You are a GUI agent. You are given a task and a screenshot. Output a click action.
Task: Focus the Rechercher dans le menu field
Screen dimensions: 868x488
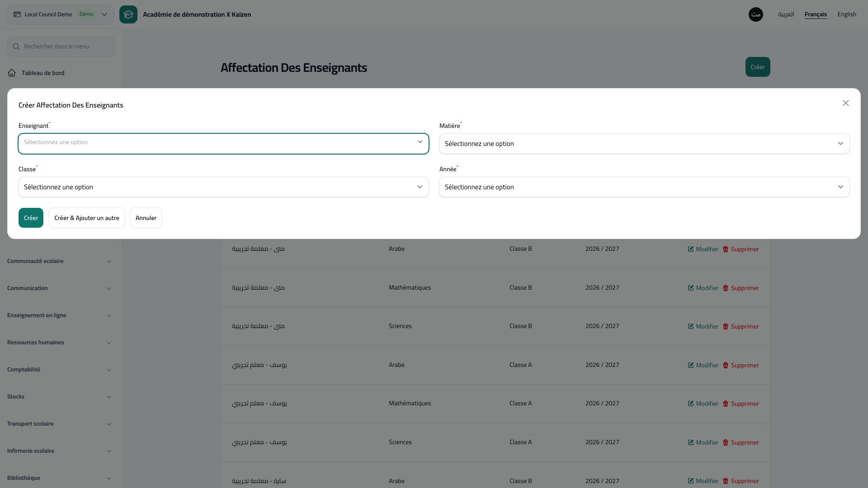(61, 47)
